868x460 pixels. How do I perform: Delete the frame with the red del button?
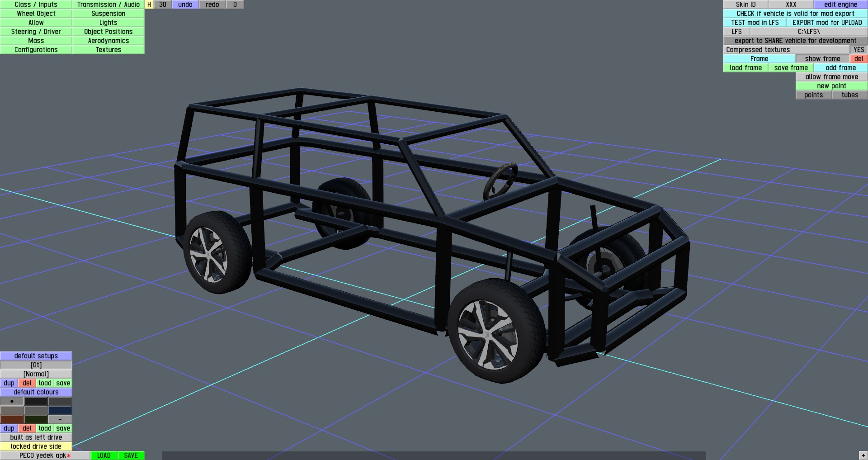tap(859, 59)
